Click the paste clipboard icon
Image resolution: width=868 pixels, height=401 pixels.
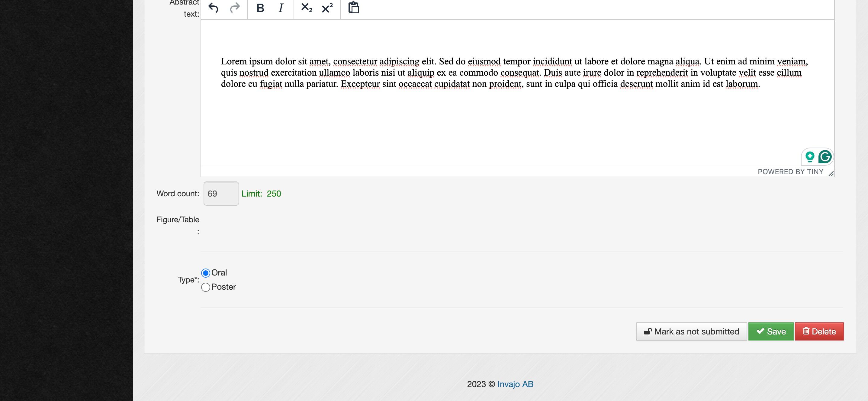point(353,8)
